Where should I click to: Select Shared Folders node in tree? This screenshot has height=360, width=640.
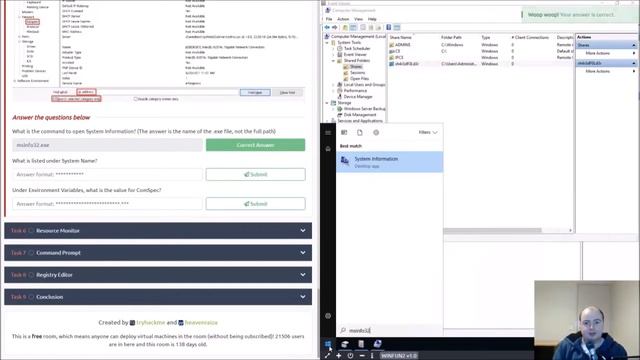357,60
